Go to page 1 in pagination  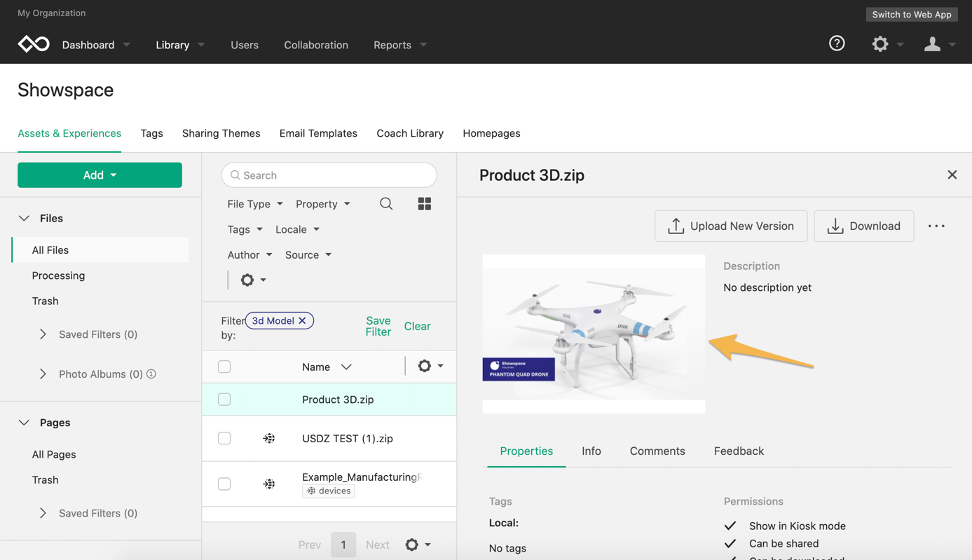coord(343,545)
